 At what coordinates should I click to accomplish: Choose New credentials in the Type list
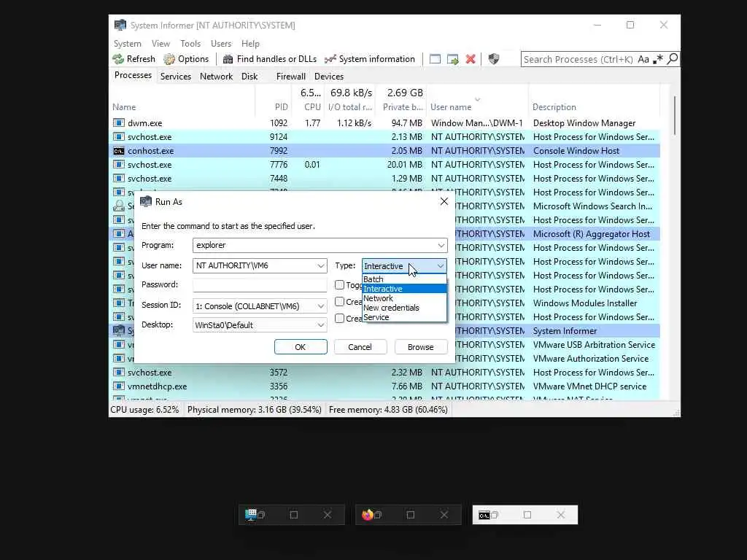(x=404, y=308)
